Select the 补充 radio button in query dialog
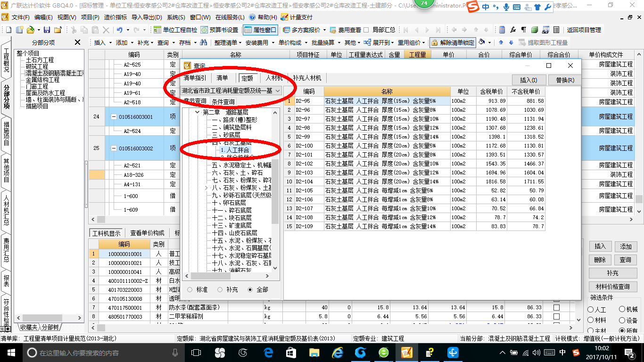This screenshot has height=362, width=644. tap(220, 289)
